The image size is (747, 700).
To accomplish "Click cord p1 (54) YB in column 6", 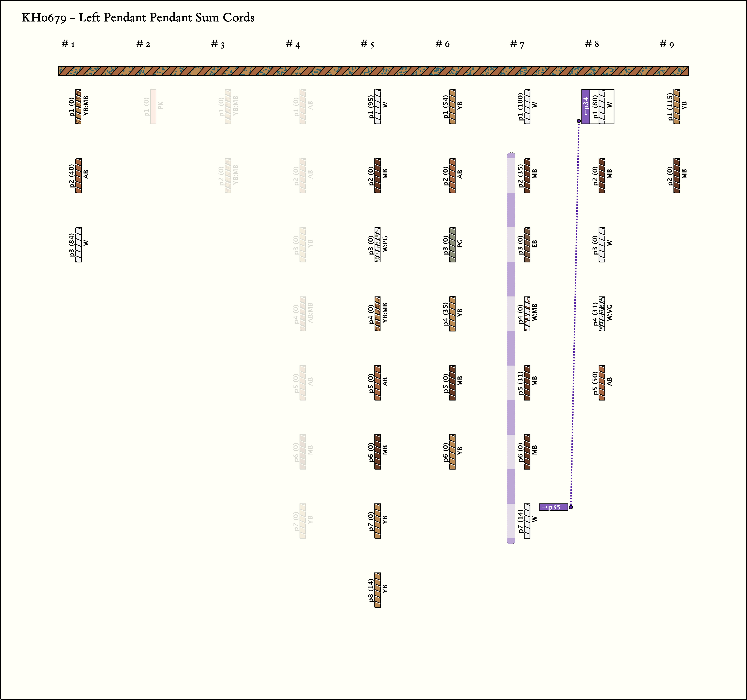I will 452,106.
